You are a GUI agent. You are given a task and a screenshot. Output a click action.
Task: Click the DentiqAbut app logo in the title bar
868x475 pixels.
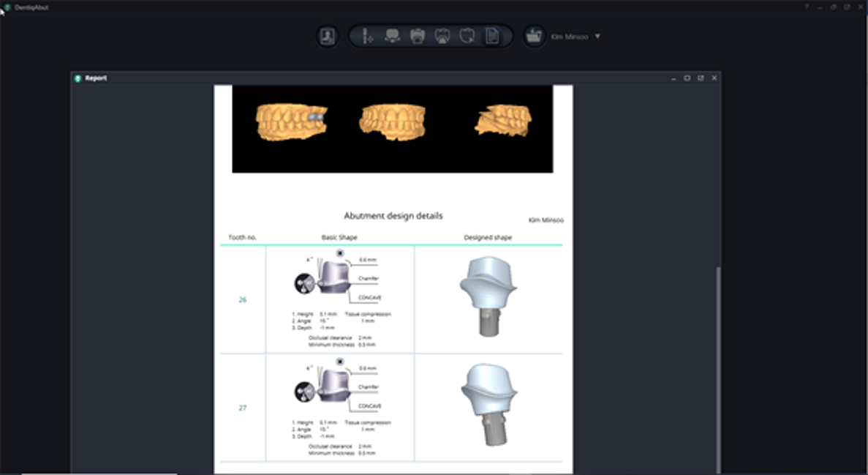pos(7,7)
